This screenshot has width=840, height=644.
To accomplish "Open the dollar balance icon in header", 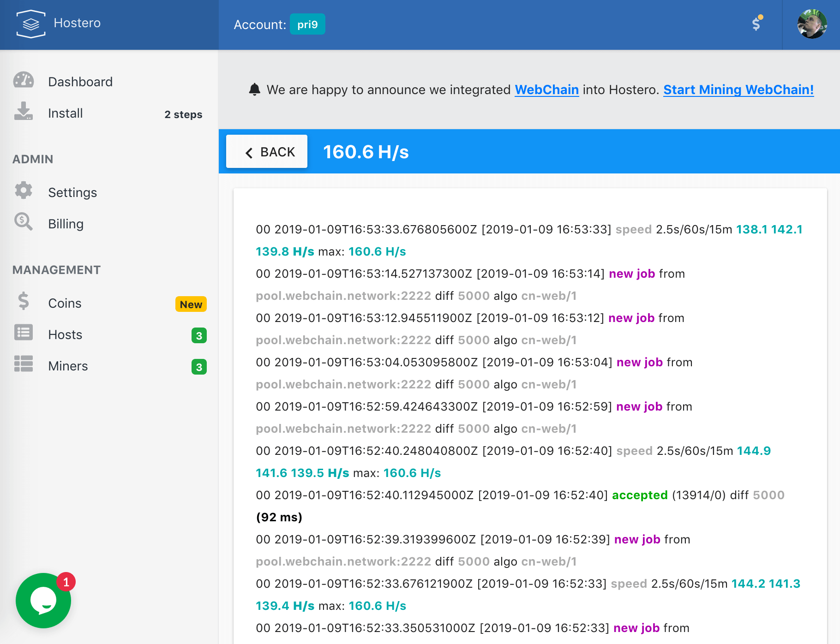I will tap(756, 24).
